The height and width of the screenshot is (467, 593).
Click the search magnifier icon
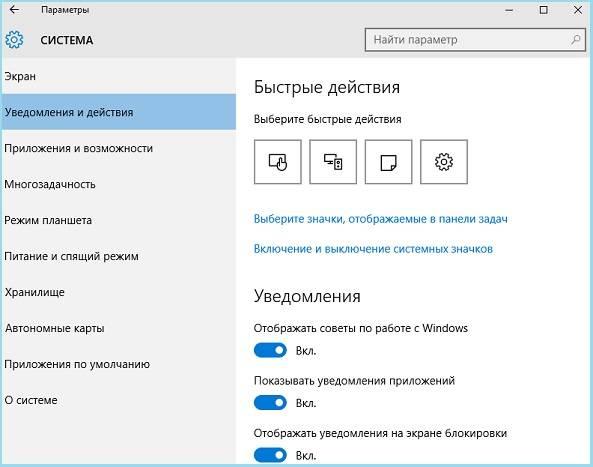576,39
